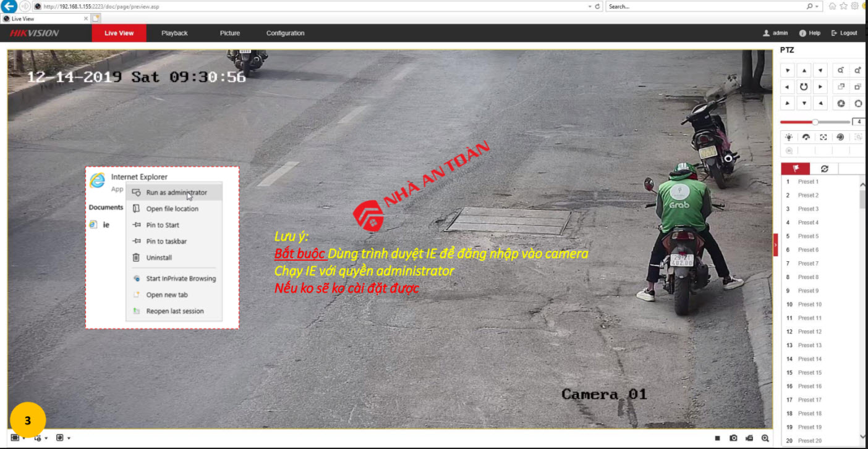The image size is (868, 449).
Task: Toggle the camera light bulb on
Action: pos(789,137)
